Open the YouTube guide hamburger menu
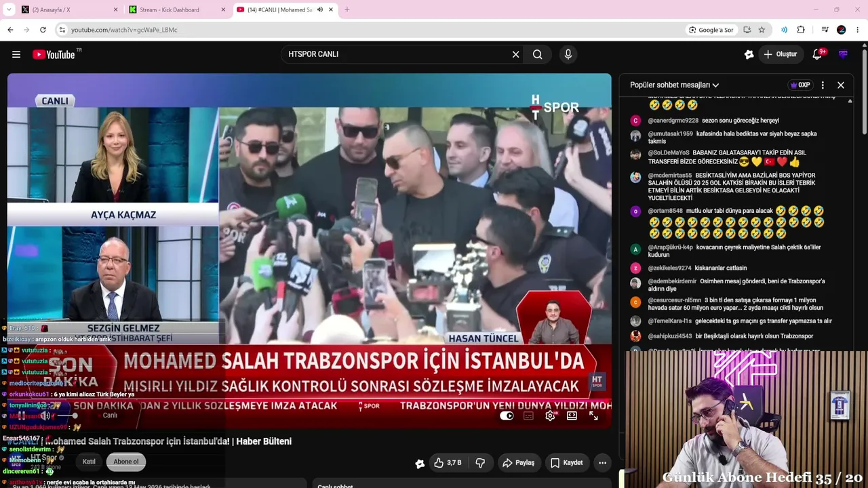This screenshot has width=868, height=488. pyautogui.click(x=16, y=54)
